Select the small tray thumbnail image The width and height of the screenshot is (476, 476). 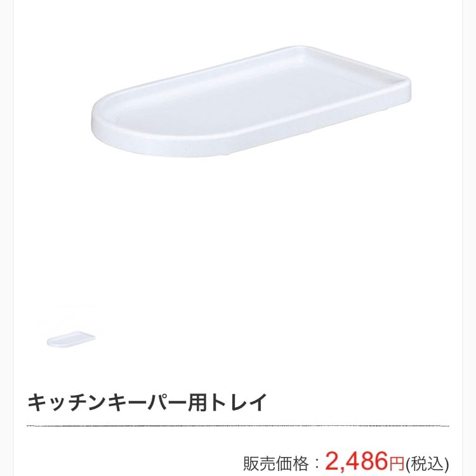[x=71, y=340]
